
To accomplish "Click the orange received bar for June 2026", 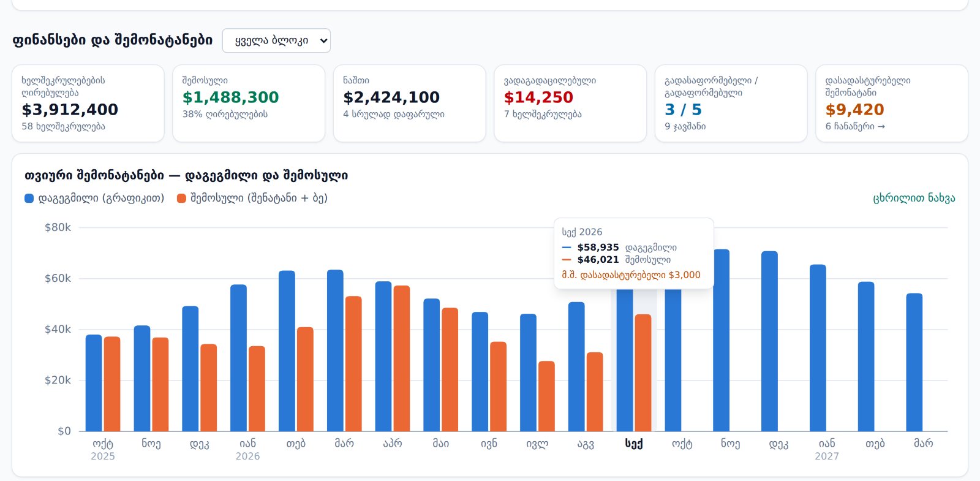I will pyautogui.click(x=499, y=387).
